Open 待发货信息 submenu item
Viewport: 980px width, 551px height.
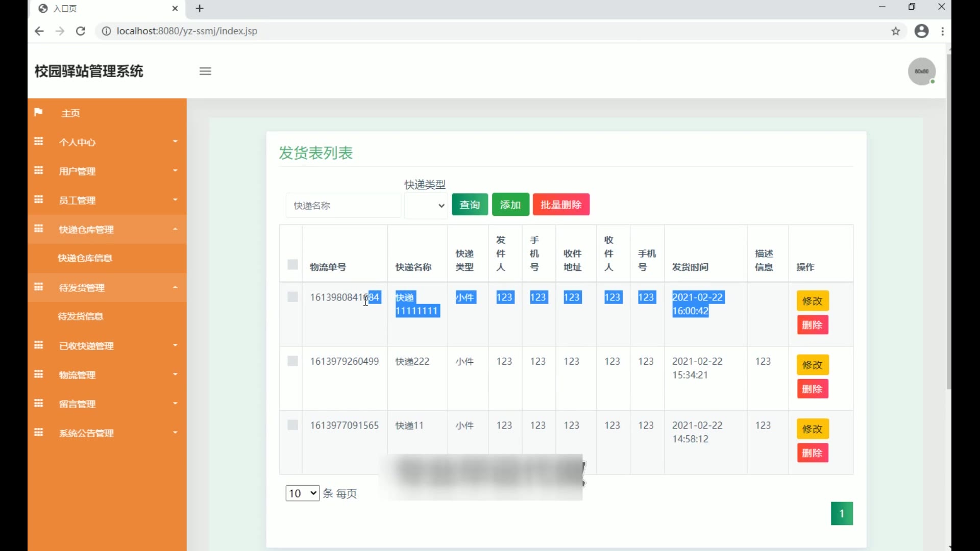pos(81,316)
